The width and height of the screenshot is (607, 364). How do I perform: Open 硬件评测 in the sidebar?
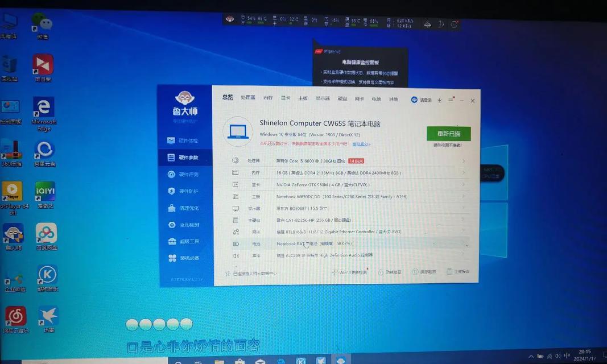coord(183,175)
